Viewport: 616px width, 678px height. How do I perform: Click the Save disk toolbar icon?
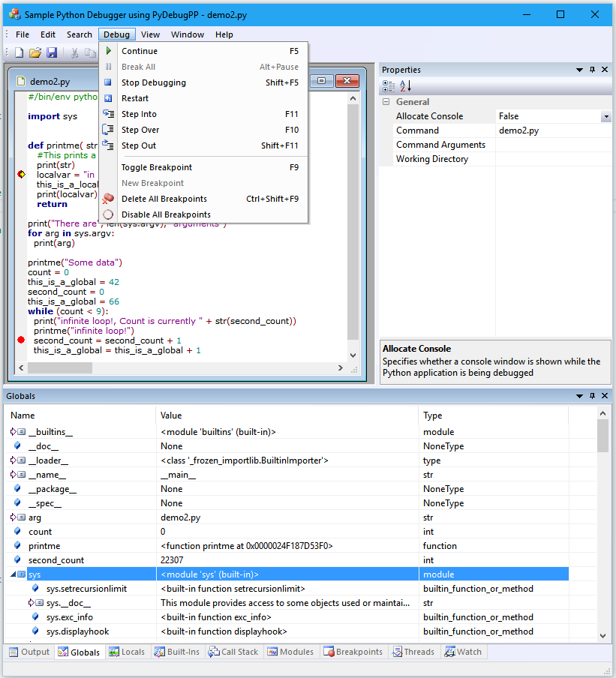[x=52, y=52]
